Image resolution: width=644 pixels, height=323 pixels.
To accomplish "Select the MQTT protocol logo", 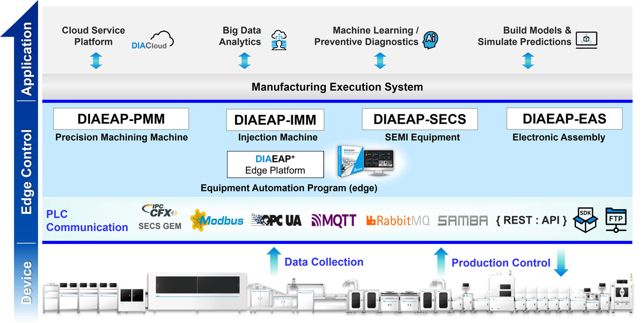I will pos(334,220).
